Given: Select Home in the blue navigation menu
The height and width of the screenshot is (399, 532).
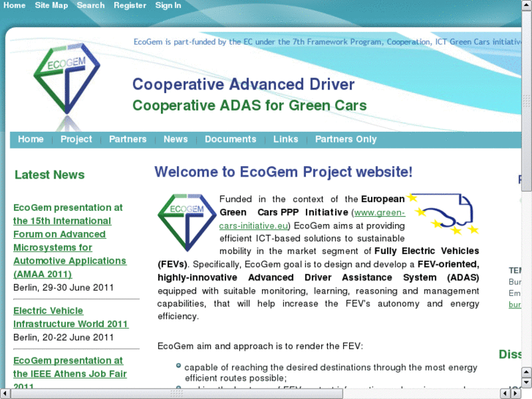Looking at the screenshot, I should point(31,139).
